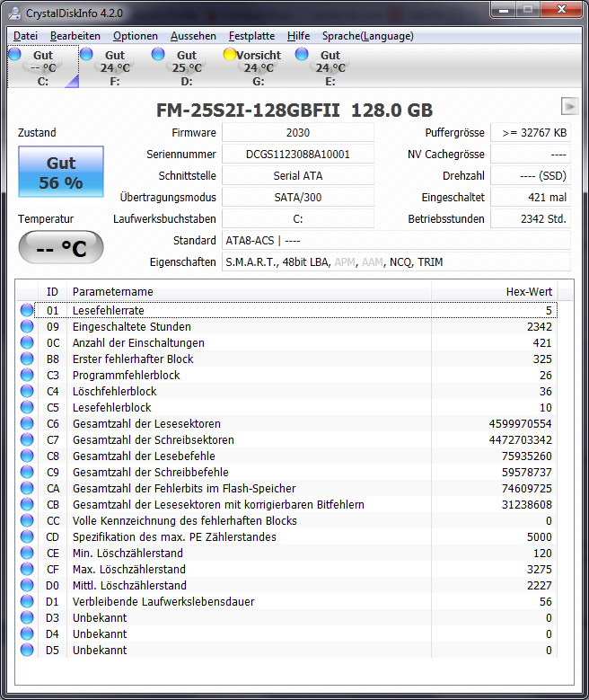589x700 pixels.
Task: Select the Verbleibende Laufwerkslebensdauer row
Action: pyautogui.click(x=286, y=602)
